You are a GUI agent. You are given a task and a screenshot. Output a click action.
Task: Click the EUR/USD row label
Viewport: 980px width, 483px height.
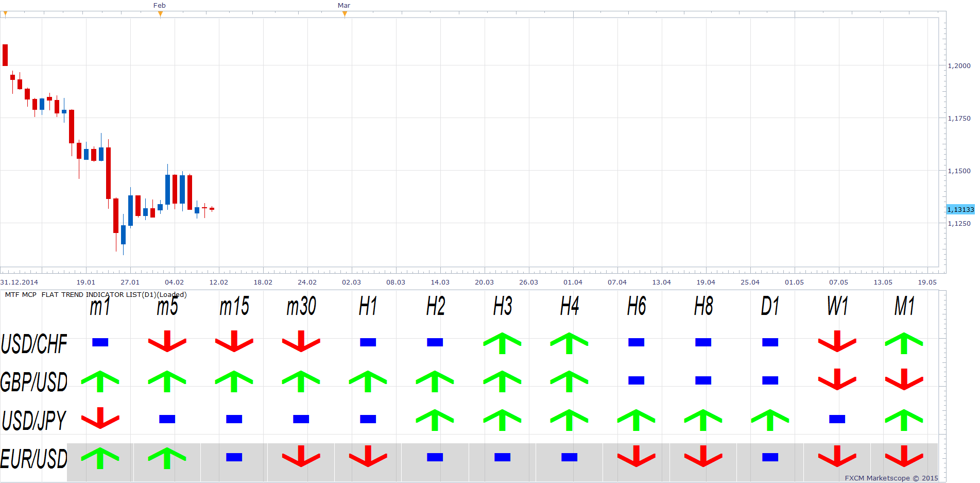pyautogui.click(x=34, y=459)
